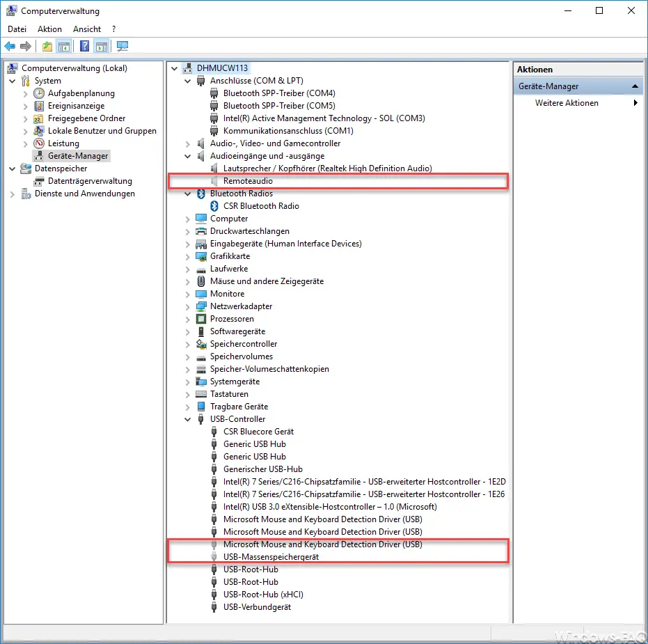Screen dimensions: 648x644
Task: Click the Monitore category icon
Action: click(x=201, y=294)
